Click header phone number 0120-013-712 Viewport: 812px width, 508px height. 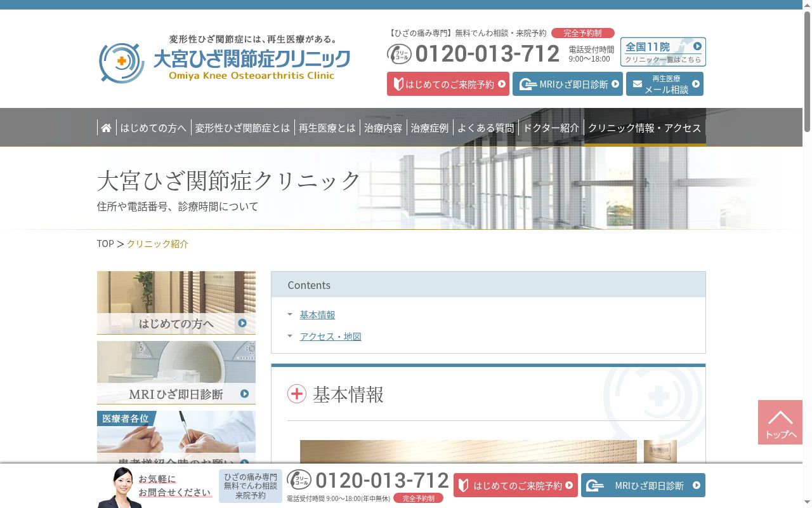pos(487,53)
